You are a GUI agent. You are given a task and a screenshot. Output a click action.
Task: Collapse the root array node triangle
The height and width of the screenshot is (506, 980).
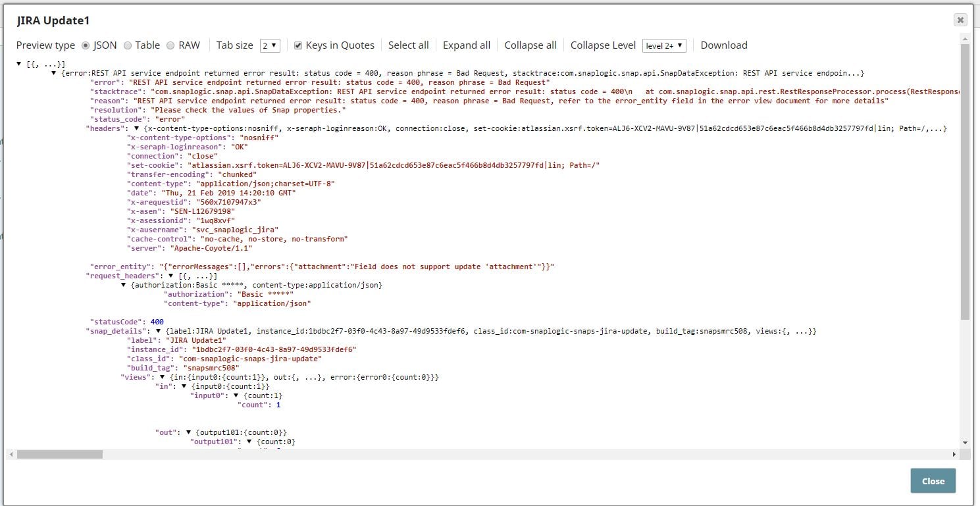pos(19,64)
